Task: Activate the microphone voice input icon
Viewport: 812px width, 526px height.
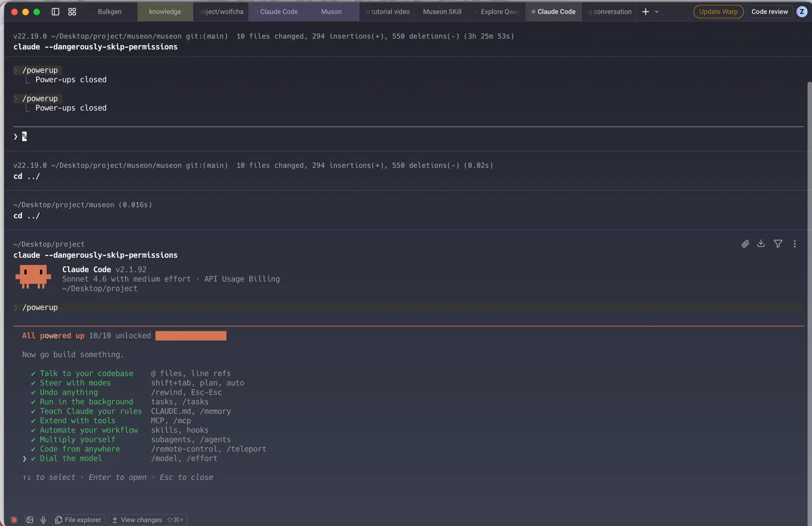Action: (43, 520)
